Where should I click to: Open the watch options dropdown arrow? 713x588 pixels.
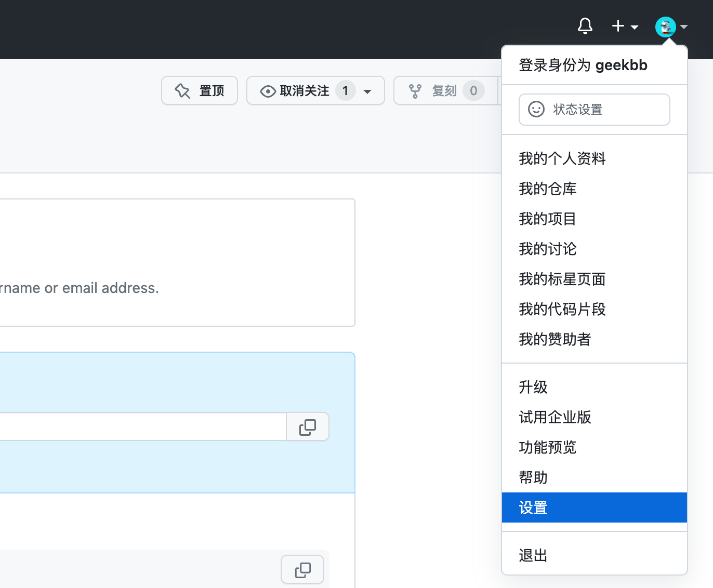[368, 91]
